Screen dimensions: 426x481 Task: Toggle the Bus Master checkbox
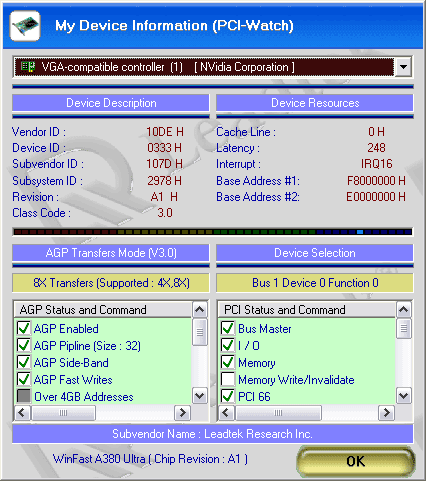point(228,328)
